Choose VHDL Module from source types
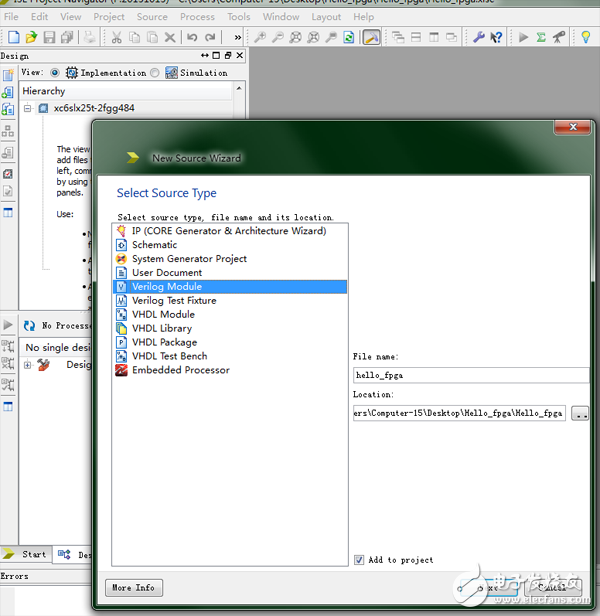Screen dimensions: 600x616 coord(162,314)
